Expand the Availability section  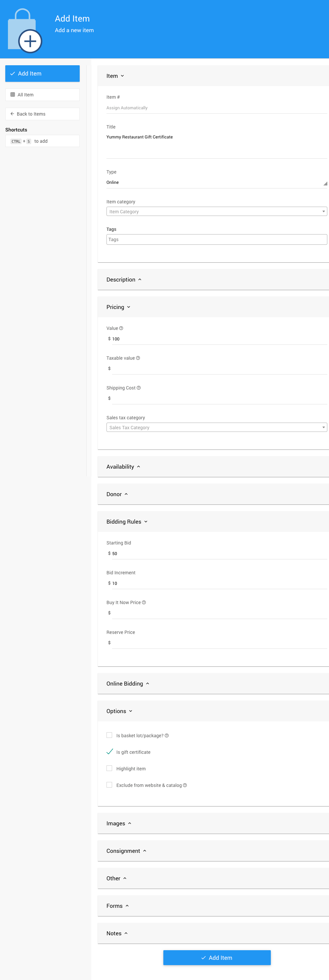point(123,467)
